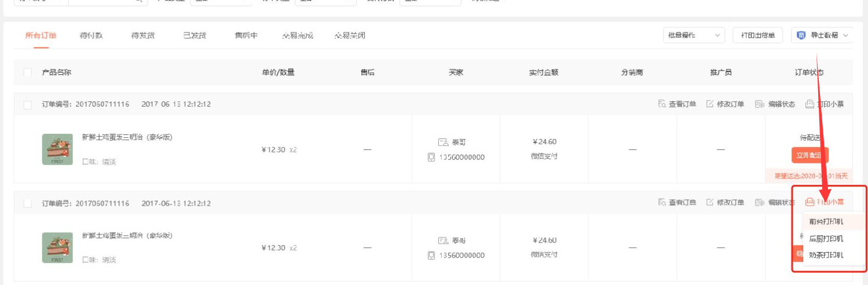Viewport: 868px width, 285px height.
Task: Click price ¥12.30 x2 in second order
Action: click(x=279, y=248)
